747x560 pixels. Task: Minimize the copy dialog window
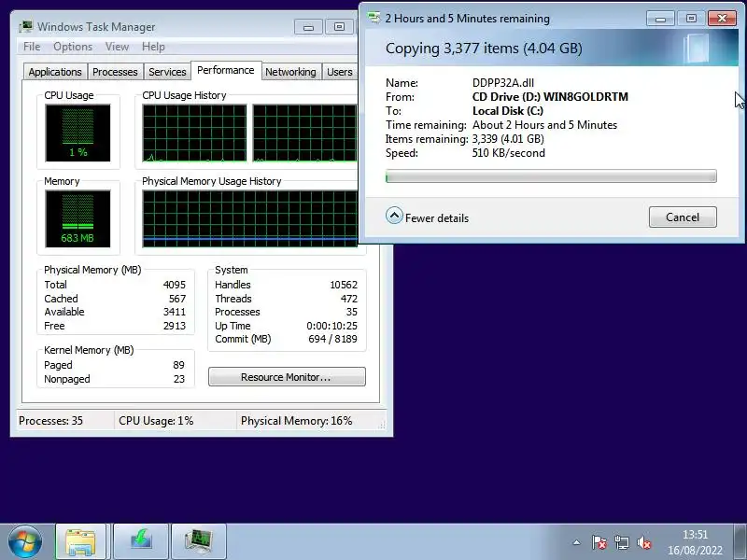[x=660, y=19]
